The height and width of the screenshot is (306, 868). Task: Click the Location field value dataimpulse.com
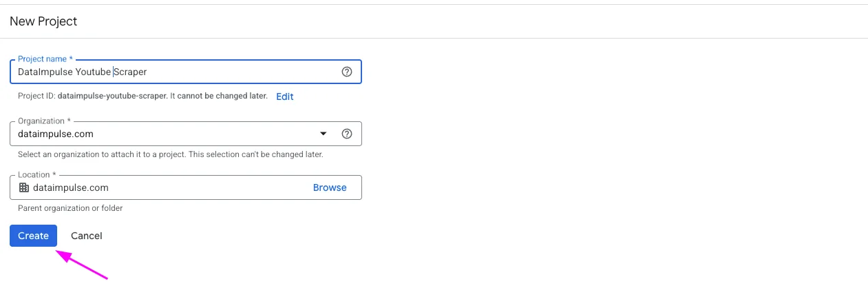[x=70, y=187]
